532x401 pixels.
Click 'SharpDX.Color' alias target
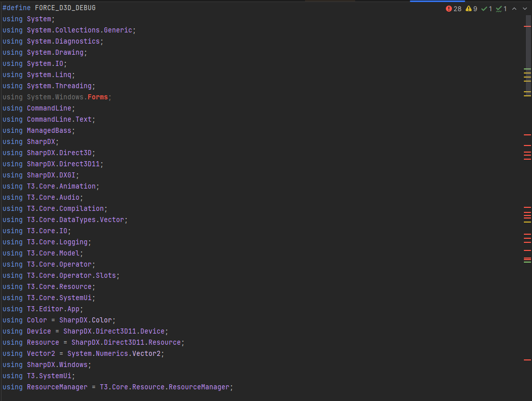pyautogui.click(x=86, y=320)
